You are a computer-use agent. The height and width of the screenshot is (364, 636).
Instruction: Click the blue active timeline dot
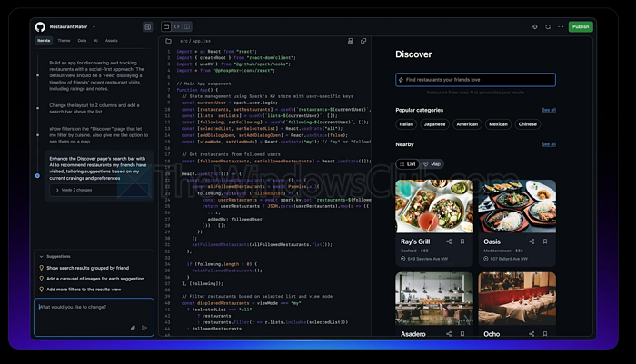[37, 176]
